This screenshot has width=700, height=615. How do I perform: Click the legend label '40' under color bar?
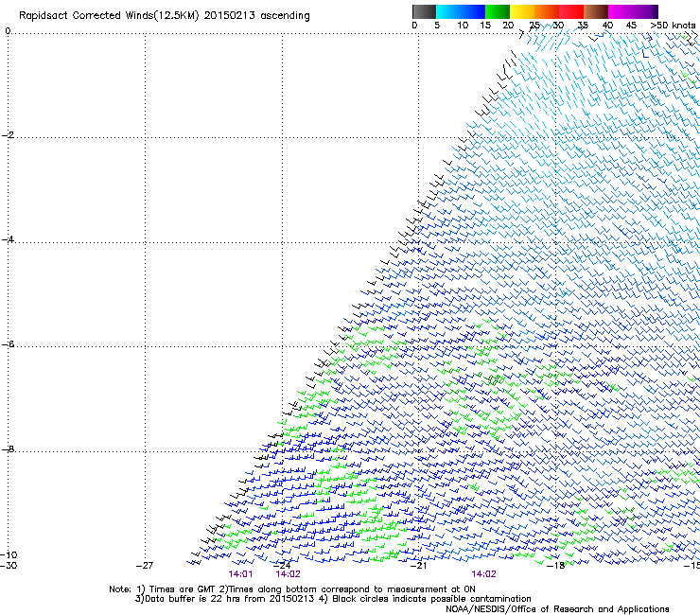coord(607,26)
